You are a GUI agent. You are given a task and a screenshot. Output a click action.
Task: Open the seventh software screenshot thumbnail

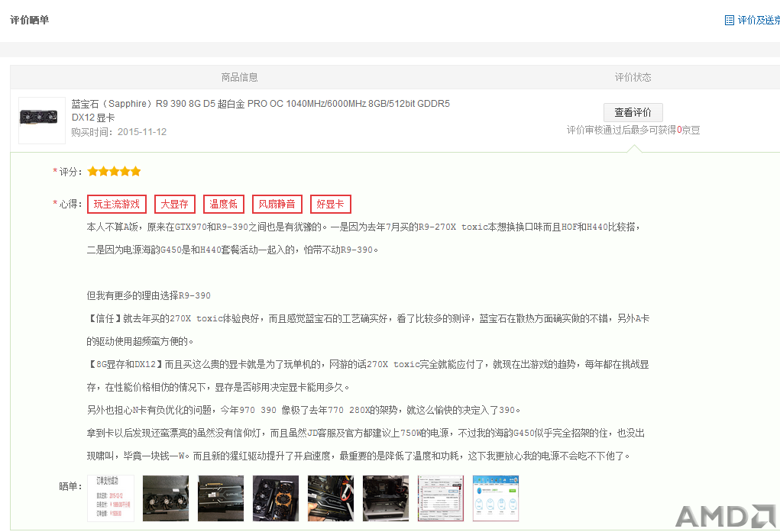[x=441, y=498]
